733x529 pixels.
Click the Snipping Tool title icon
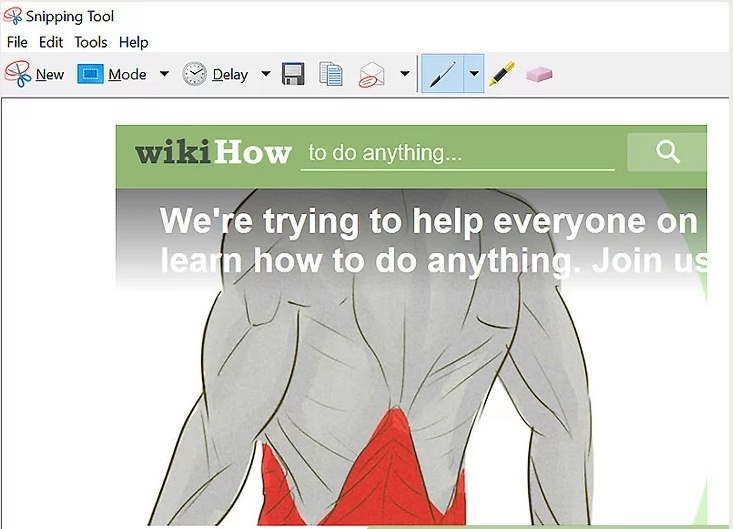(12, 16)
